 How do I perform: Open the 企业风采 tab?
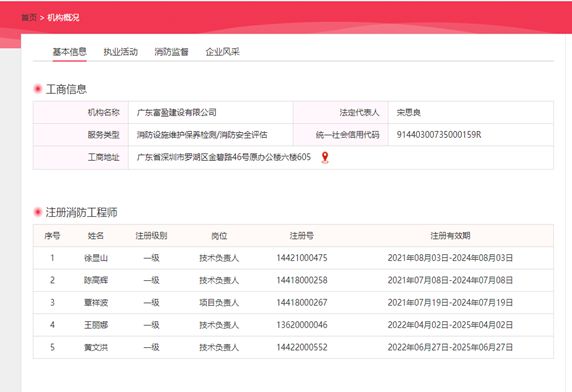[x=223, y=52]
